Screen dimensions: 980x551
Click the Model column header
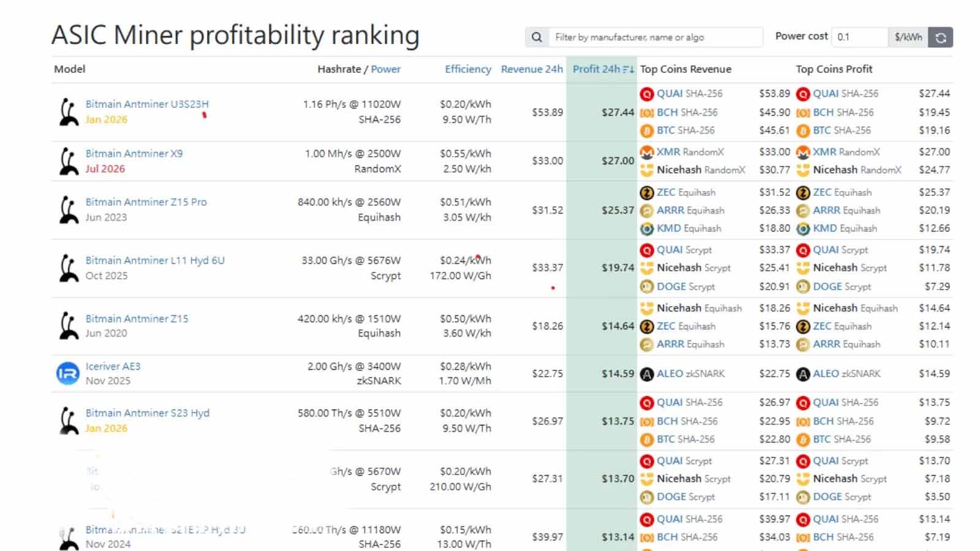(70, 69)
